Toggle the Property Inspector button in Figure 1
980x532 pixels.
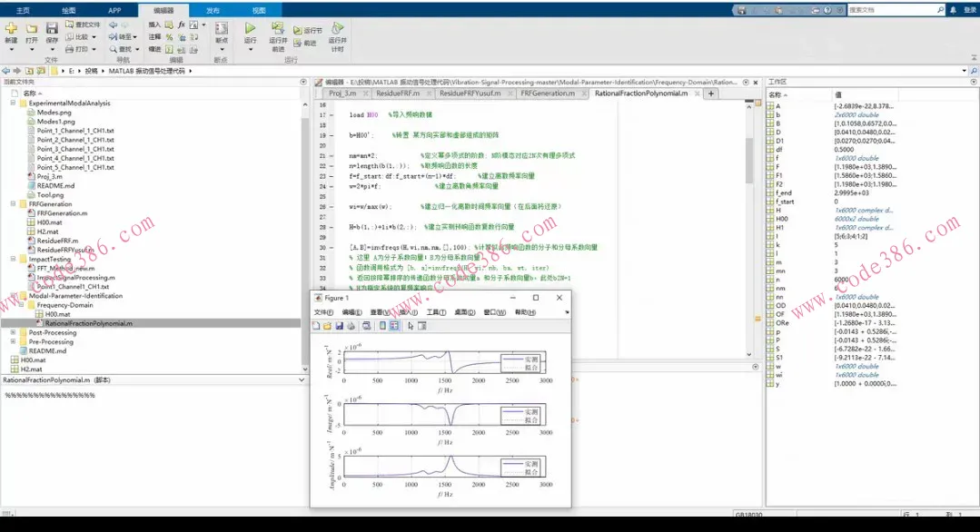pyautogui.click(x=422, y=326)
